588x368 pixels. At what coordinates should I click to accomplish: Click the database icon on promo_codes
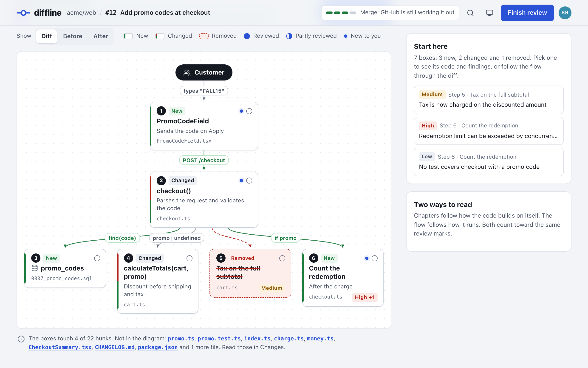pyautogui.click(x=35, y=268)
